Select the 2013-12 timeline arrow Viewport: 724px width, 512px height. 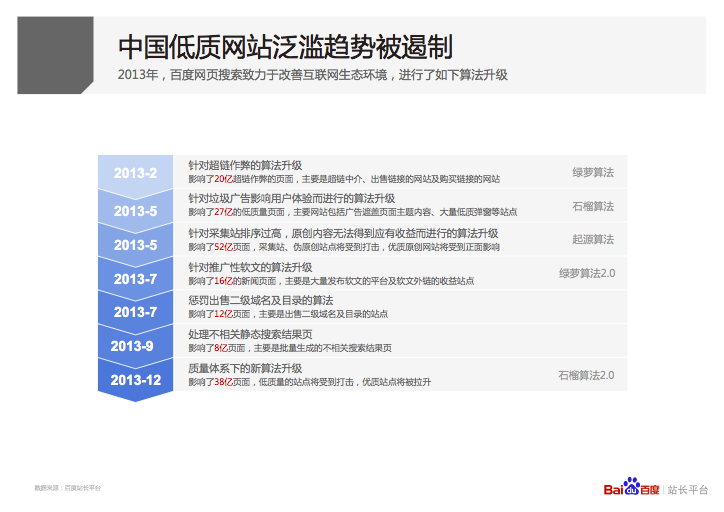click(x=135, y=380)
